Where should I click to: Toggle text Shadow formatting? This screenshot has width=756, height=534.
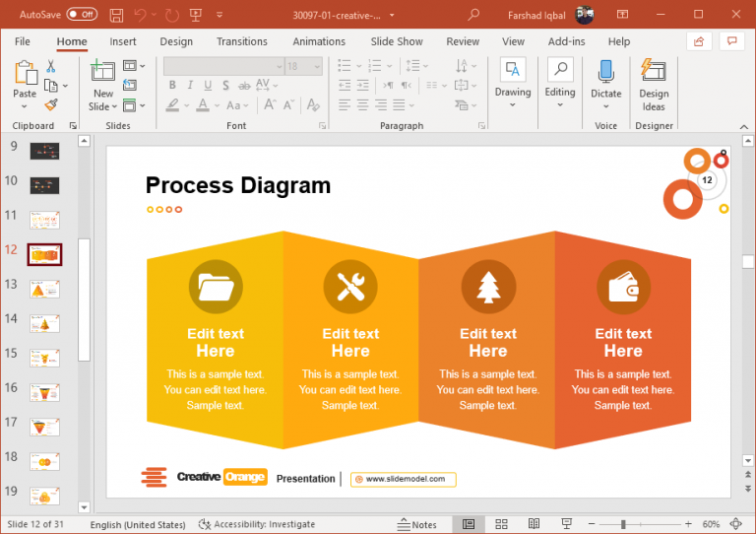click(x=225, y=86)
